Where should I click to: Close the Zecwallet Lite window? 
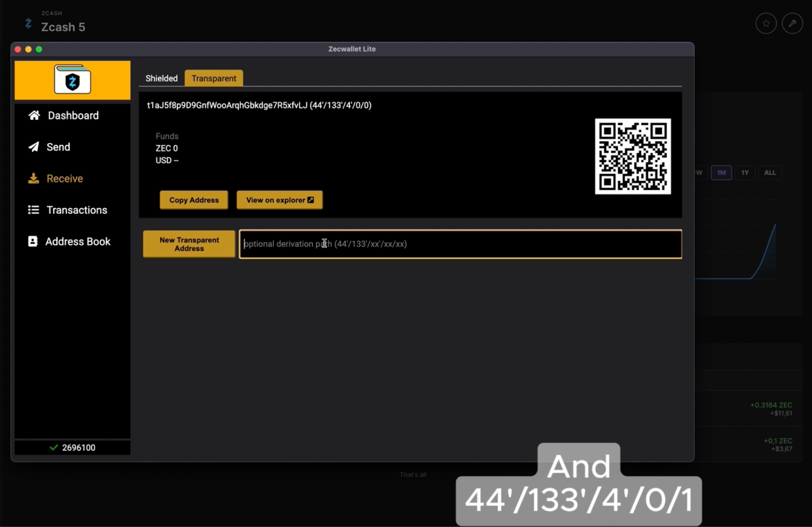[18, 49]
